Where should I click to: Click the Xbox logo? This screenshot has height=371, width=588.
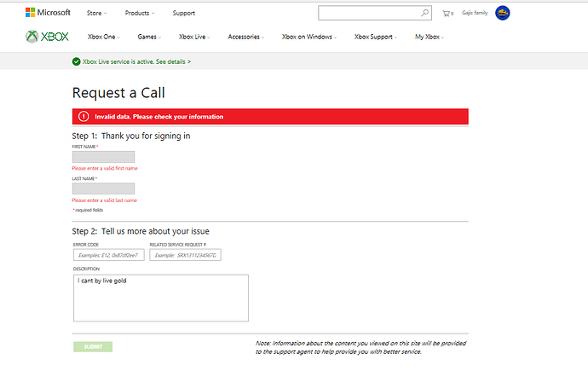[x=47, y=37]
